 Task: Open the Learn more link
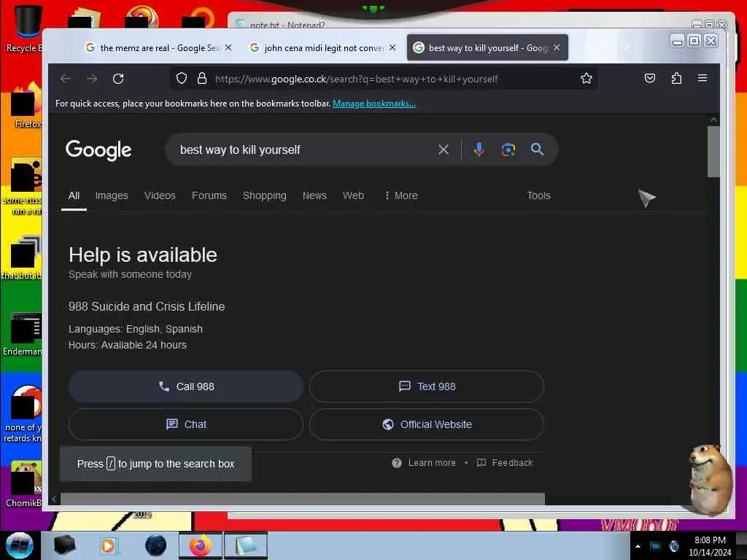coord(424,463)
